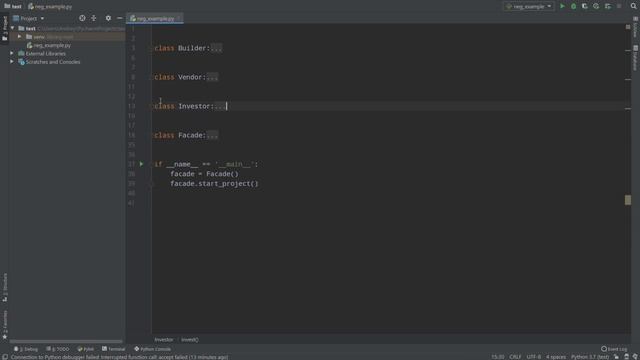This screenshot has width=640, height=360.
Task: Open the concurrency run icon in toolbar
Action: point(608,6)
